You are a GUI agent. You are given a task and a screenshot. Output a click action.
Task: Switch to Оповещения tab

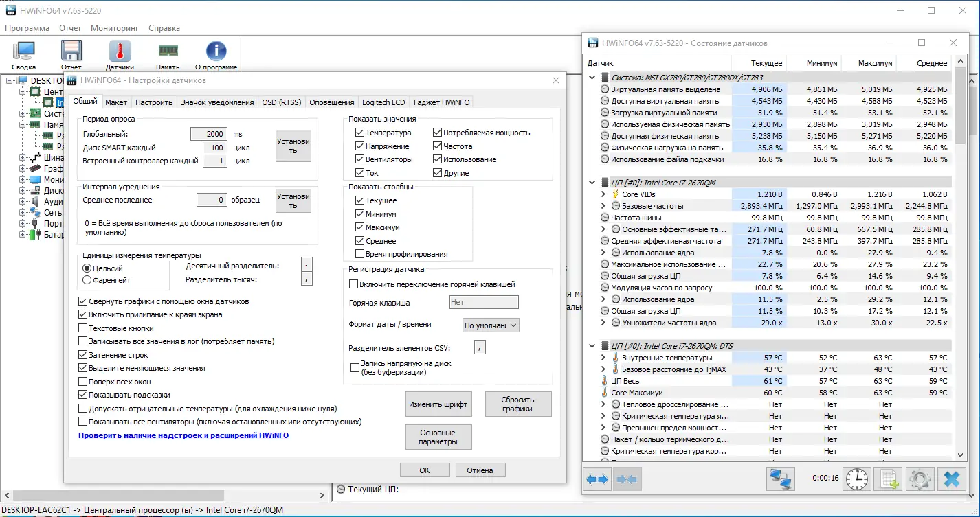coord(332,102)
